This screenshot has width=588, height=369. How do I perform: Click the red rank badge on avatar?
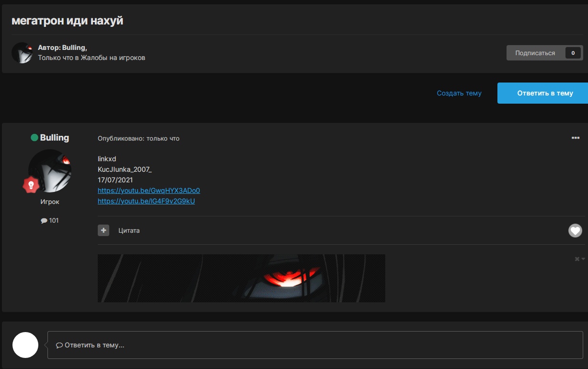[31, 185]
